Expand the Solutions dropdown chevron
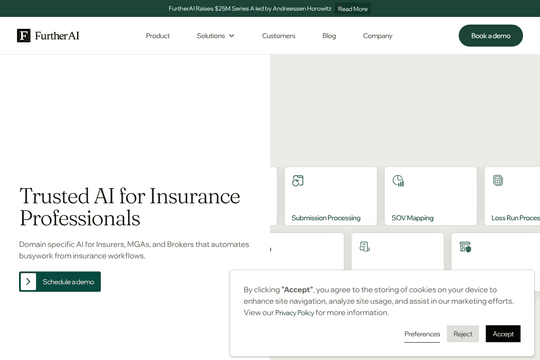Screen dimensions: 540x360 (232, 36)
